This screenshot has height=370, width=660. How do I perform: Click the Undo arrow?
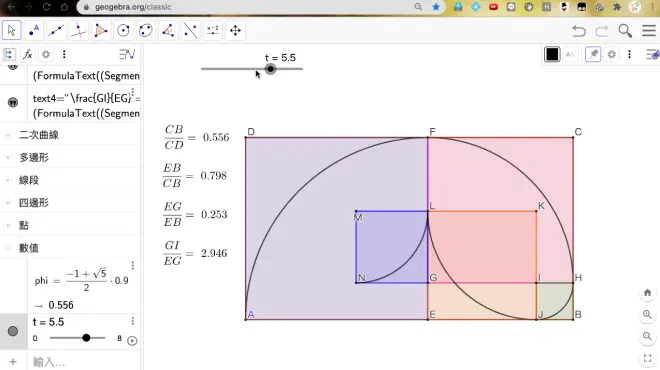(x=579, y=31)
